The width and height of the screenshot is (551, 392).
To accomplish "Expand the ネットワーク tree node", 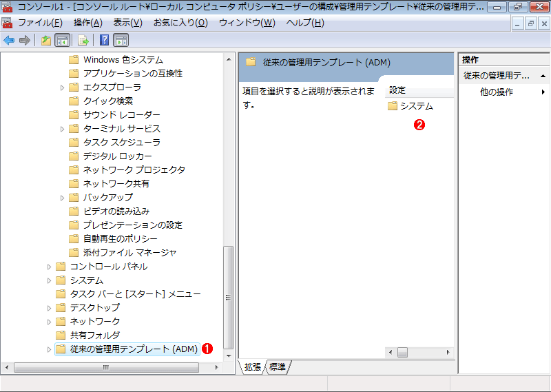I will [49, 322].
